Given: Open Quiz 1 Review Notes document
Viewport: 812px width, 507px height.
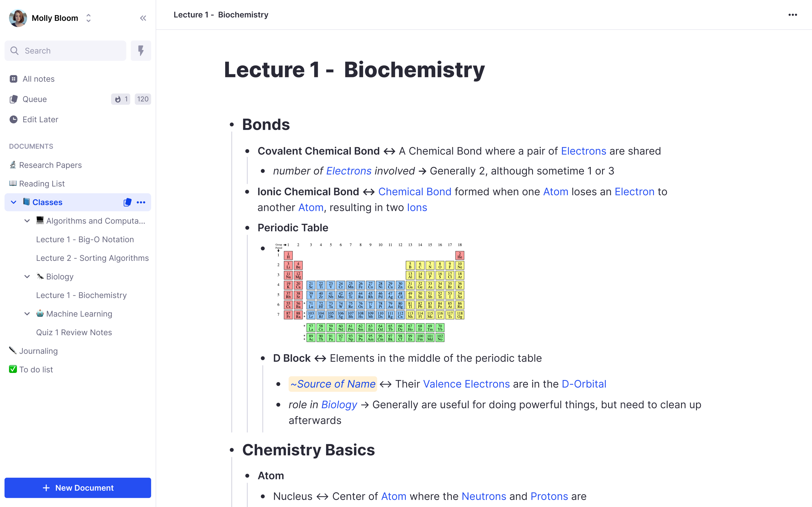Looking at the screenshot, I should (74, 332).
